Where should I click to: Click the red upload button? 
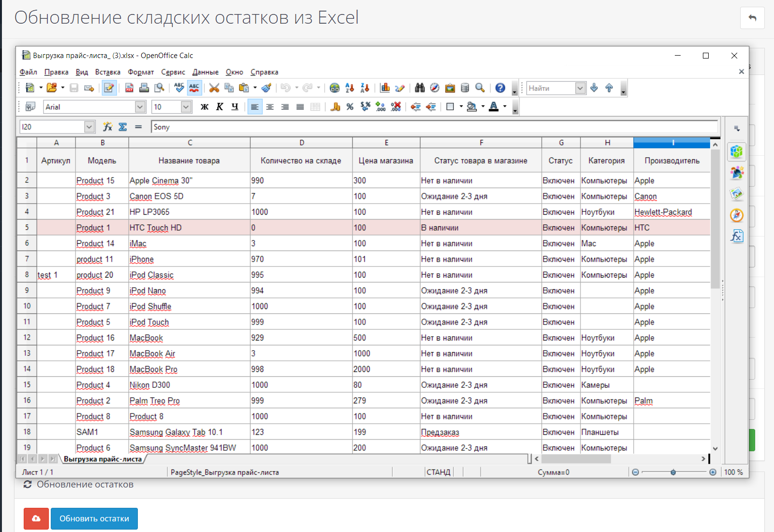pyautogui.click(x=36, y=518)
